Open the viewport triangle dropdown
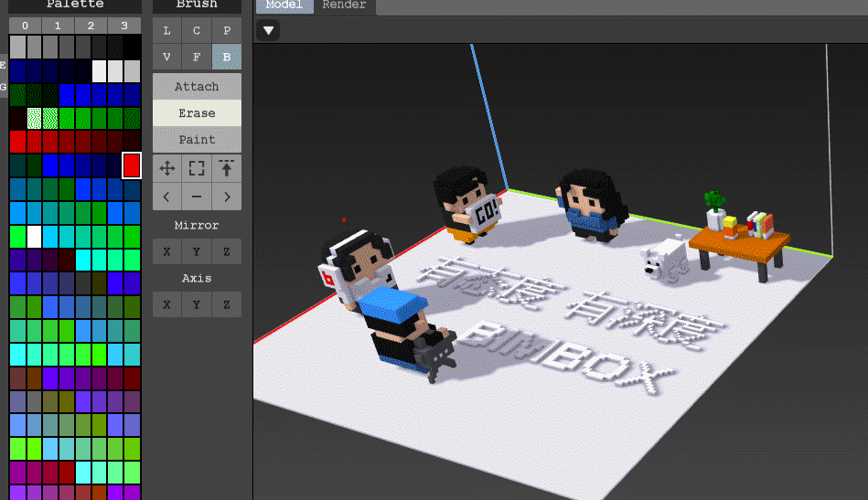The width and height of the screenshot is (868, 500). (x=269, y=30)
